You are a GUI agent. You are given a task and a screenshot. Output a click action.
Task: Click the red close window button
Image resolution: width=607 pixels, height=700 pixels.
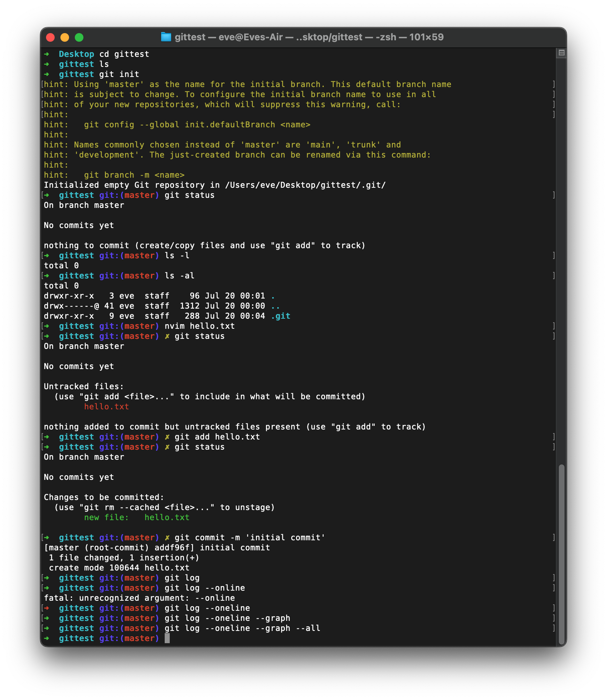[x=50, y=37]
